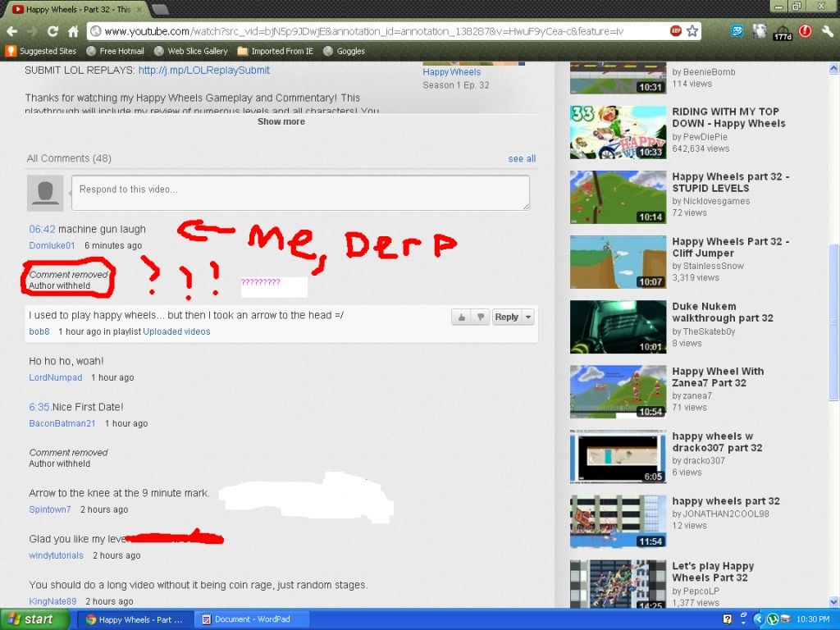Bookmark this page with the star icon

coord(692,31)
